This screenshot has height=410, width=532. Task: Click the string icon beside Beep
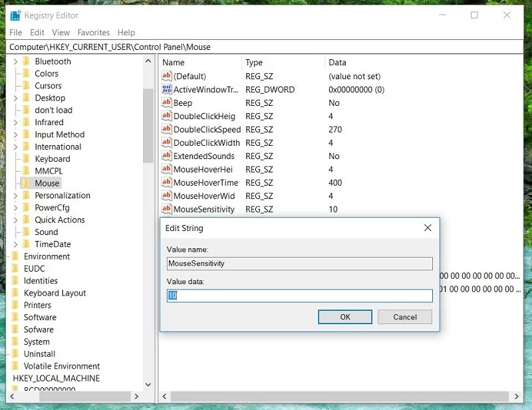tap(167, 102)
